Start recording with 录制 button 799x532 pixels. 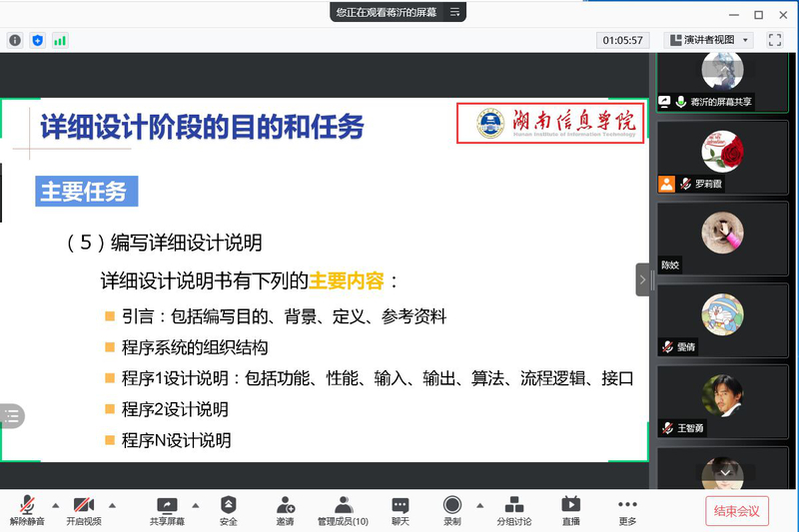coord(452,510)
